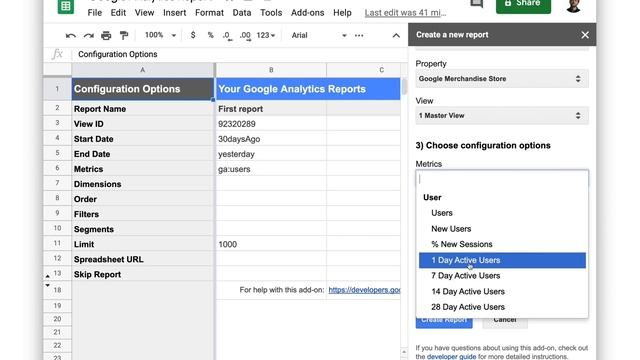Open Property Google Merchandise Store dropdown

pyautogui.click(x=502, y=79)
